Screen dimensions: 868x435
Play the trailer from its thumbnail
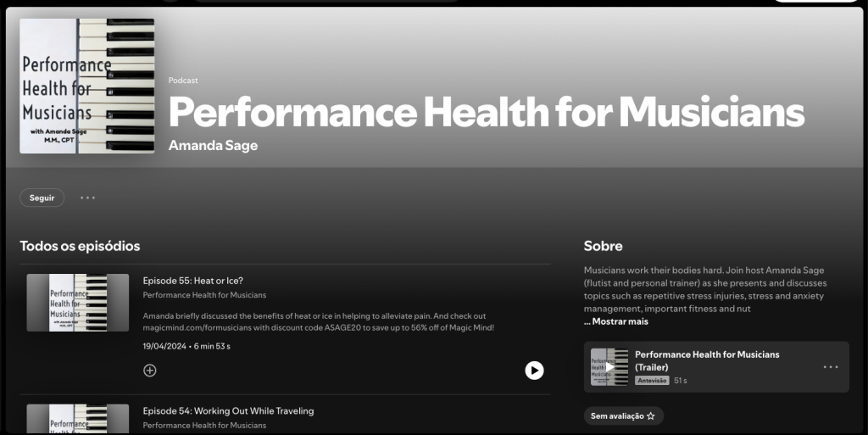point(609,367)
